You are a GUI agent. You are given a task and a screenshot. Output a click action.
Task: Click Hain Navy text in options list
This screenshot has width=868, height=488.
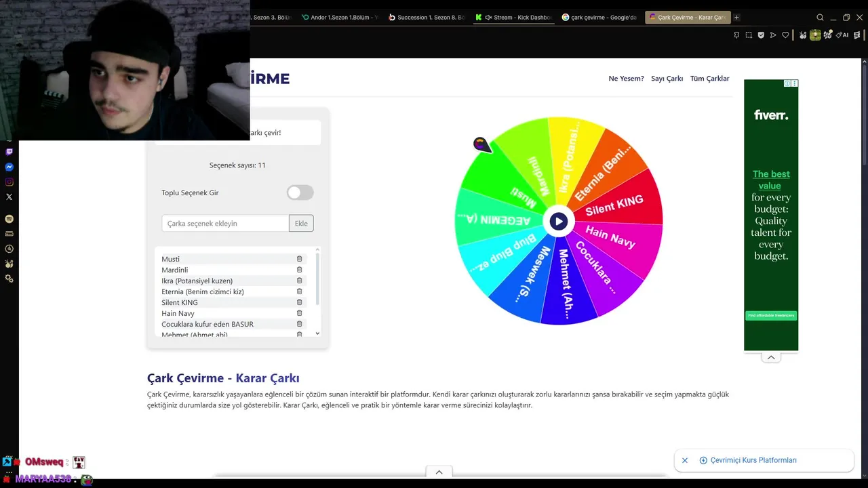point(178,313)
